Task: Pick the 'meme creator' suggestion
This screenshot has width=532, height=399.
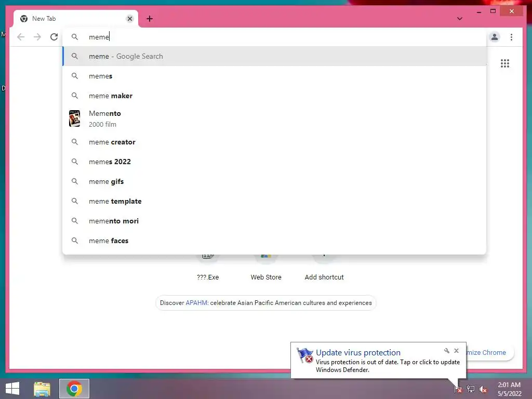Action: click(274, 142)
